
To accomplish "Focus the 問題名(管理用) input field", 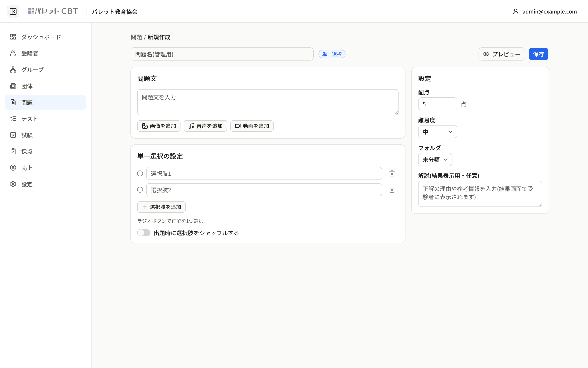I will coord(222,54).
